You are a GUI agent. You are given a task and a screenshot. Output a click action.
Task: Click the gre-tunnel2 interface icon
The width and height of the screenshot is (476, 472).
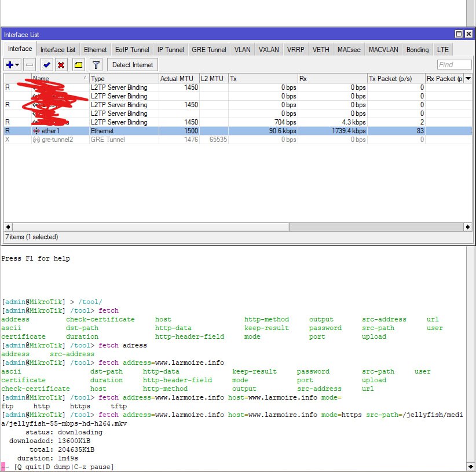(x=36, y=140)
